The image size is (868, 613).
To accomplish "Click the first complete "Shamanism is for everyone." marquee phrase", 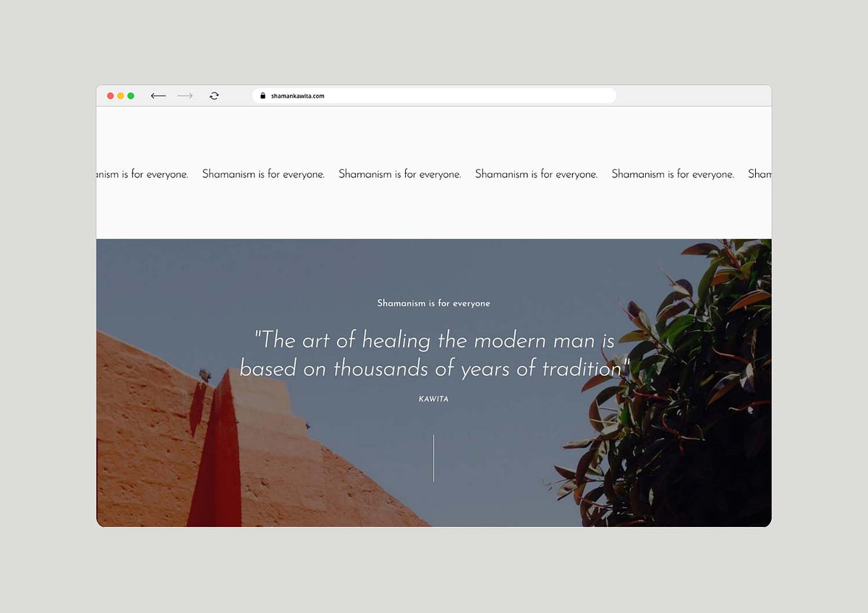I will coord(263,174).
